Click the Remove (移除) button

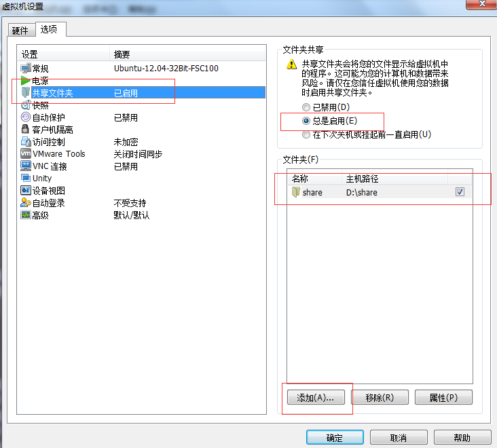(x=379, y=398)
